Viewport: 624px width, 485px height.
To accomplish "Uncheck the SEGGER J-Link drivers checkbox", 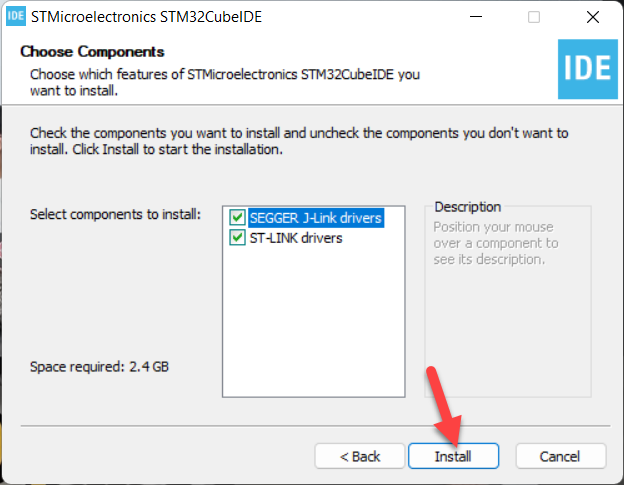I will [238, 218].
